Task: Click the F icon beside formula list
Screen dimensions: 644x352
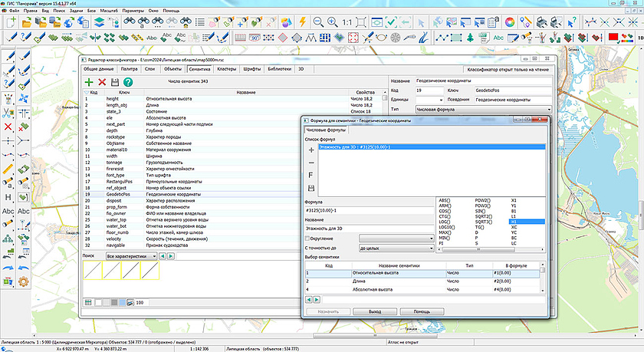Action: (x=311, y=176)
